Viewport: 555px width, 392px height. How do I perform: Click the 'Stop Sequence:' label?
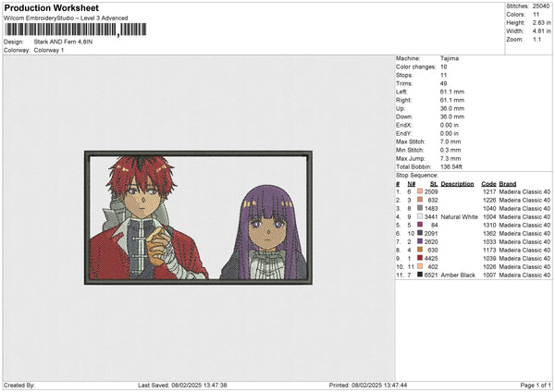click(x=416, y=175)
